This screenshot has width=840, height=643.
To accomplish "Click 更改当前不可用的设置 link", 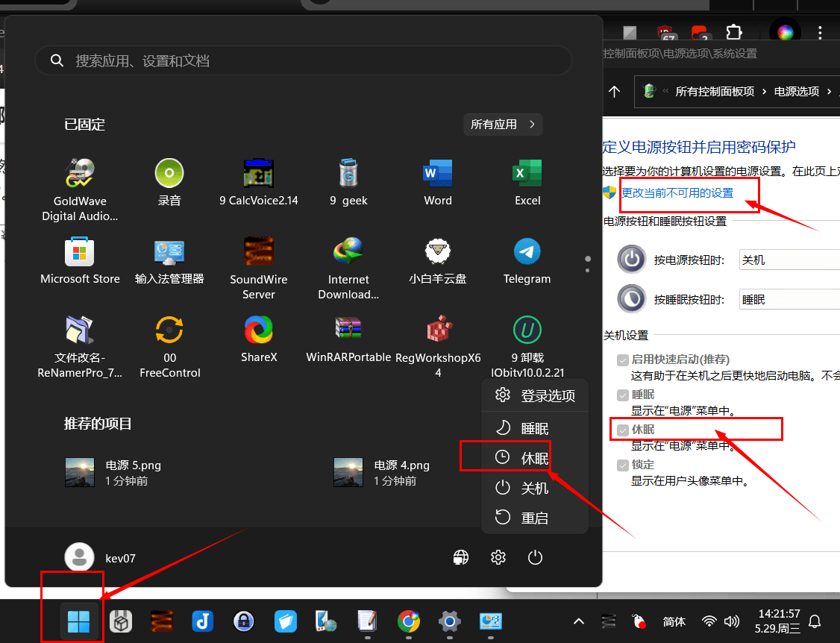I will [677, 193].
